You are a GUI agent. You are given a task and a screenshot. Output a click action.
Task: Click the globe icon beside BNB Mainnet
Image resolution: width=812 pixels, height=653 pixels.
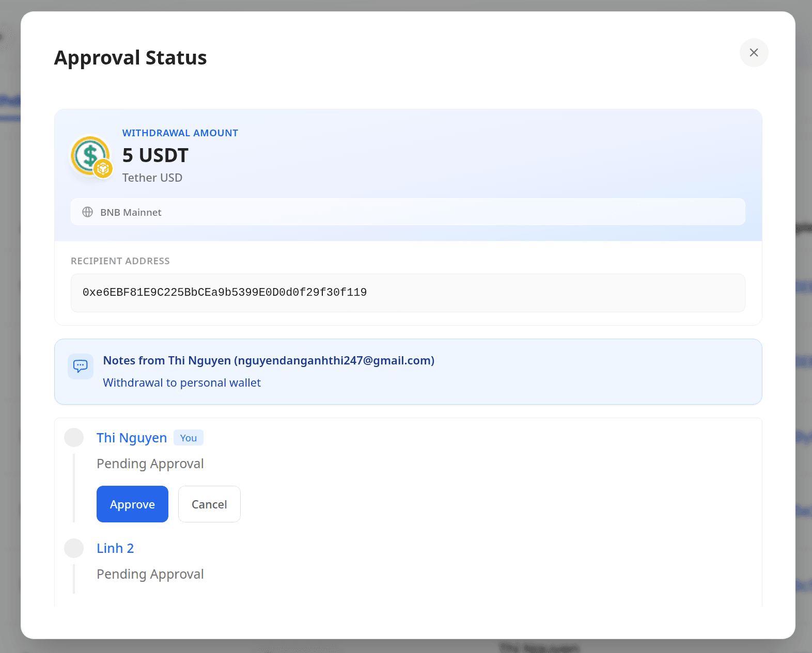pyautogui.click(x=88, y=212)
